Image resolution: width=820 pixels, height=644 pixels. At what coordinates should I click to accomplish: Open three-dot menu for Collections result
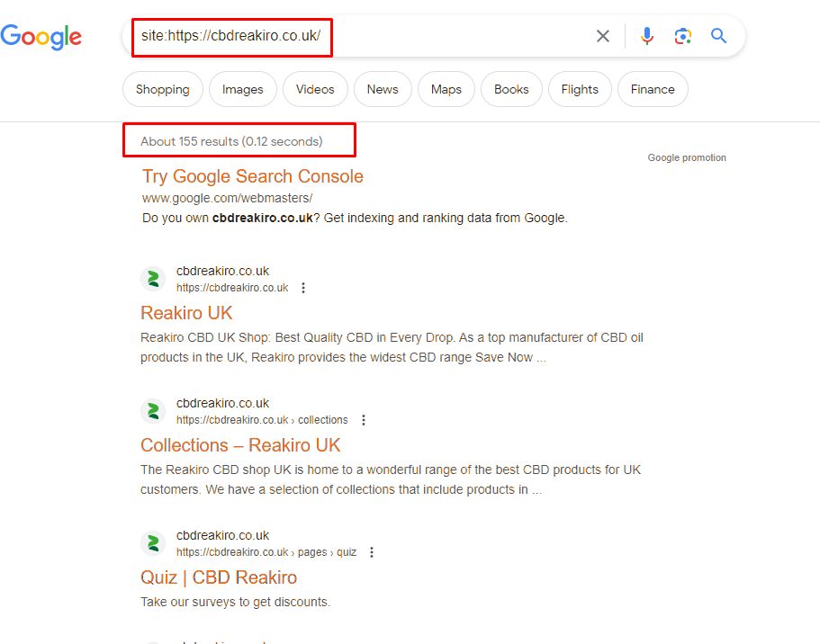pyautogui.click(x=364, y=420)
